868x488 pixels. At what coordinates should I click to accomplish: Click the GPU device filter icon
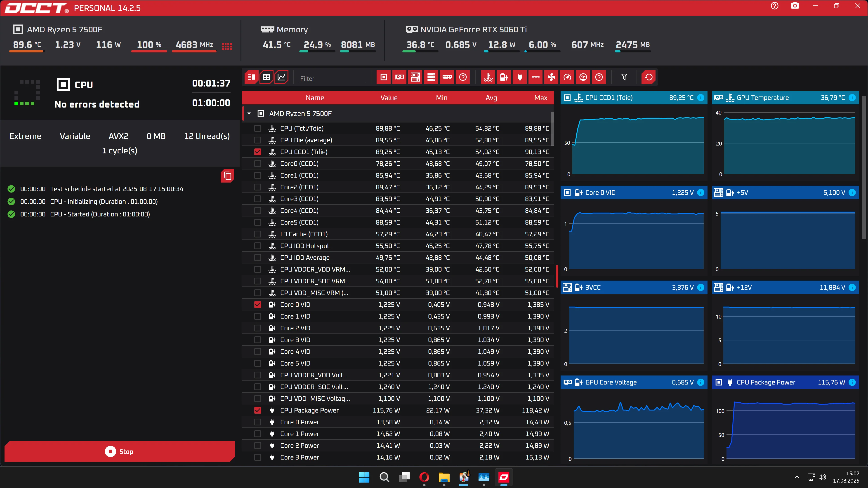[x=400, y=77]
